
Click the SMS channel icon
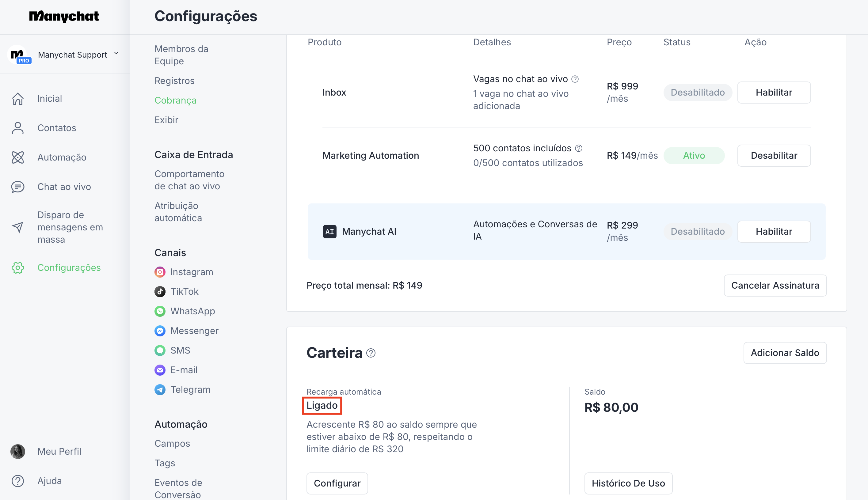pos(160,350)
